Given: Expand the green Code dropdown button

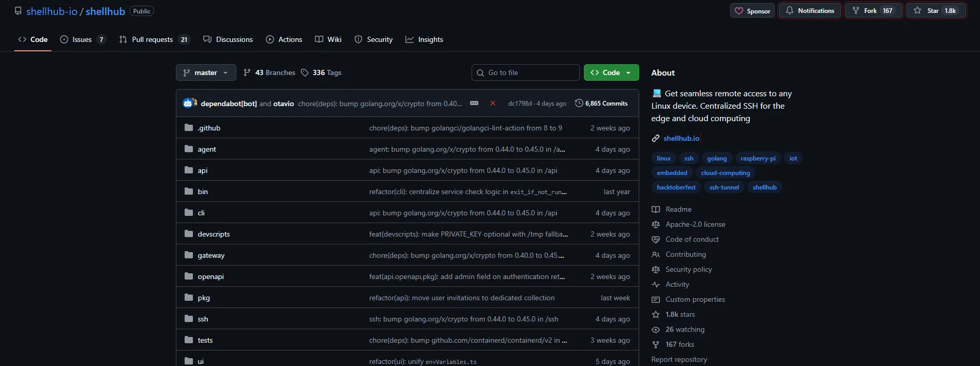Looking at the screenshot, I should [611, 72].
